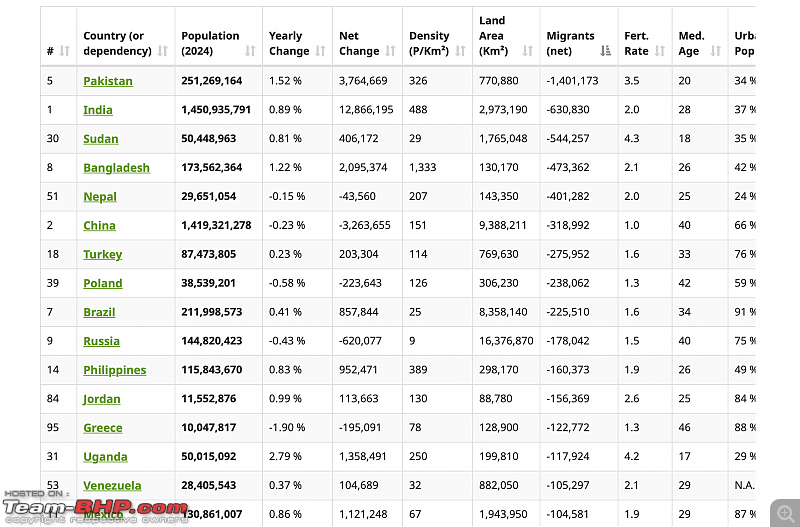Sort by Yearly Change column
800x527 pixels.
click(x=320, y=51)
